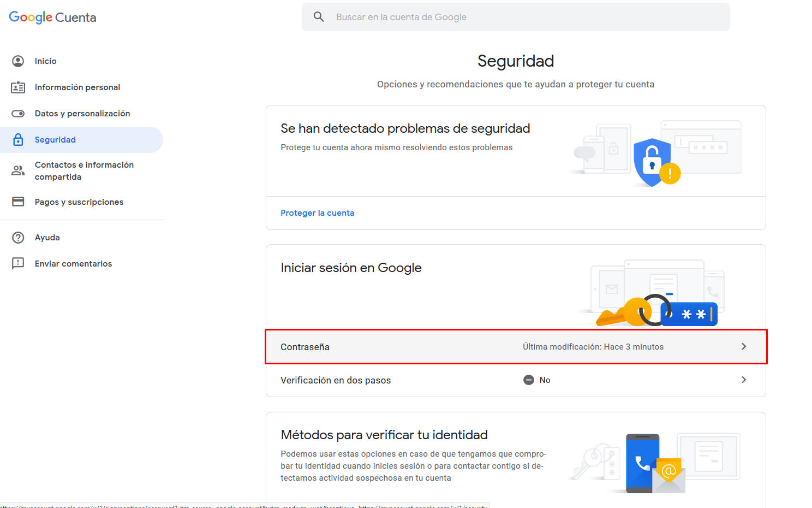Click the Contactos e información compartida people icon
The image size is (812, 508).
click(18, 170)
